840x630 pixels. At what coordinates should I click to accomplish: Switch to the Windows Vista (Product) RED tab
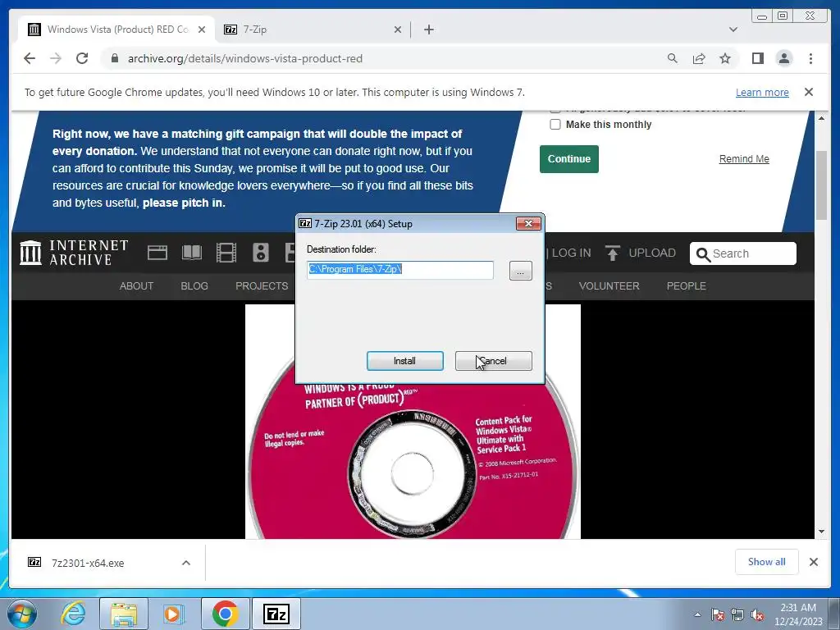(116, 30)
